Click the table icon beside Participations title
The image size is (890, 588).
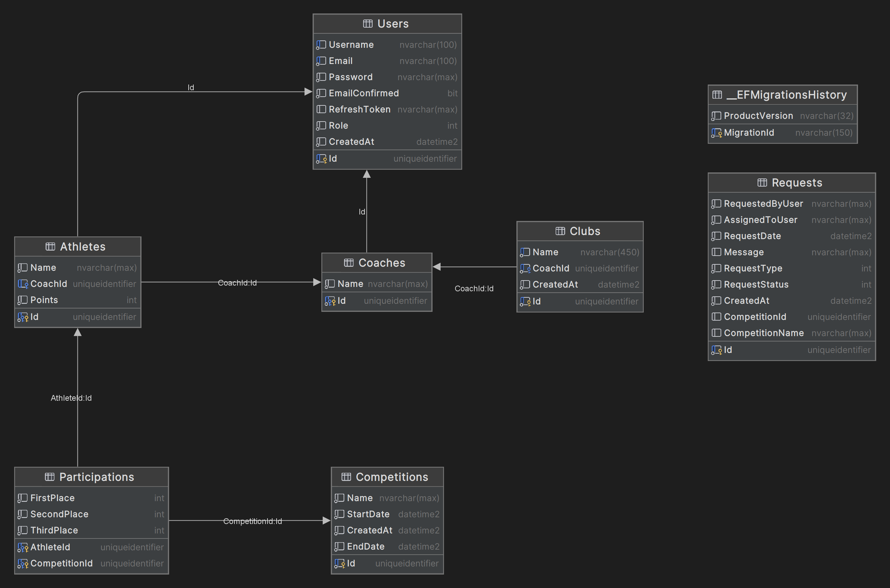click(50, 477)
